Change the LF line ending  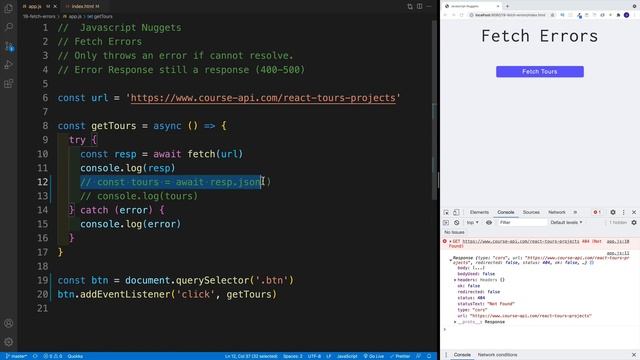click(x=329, y=356)
